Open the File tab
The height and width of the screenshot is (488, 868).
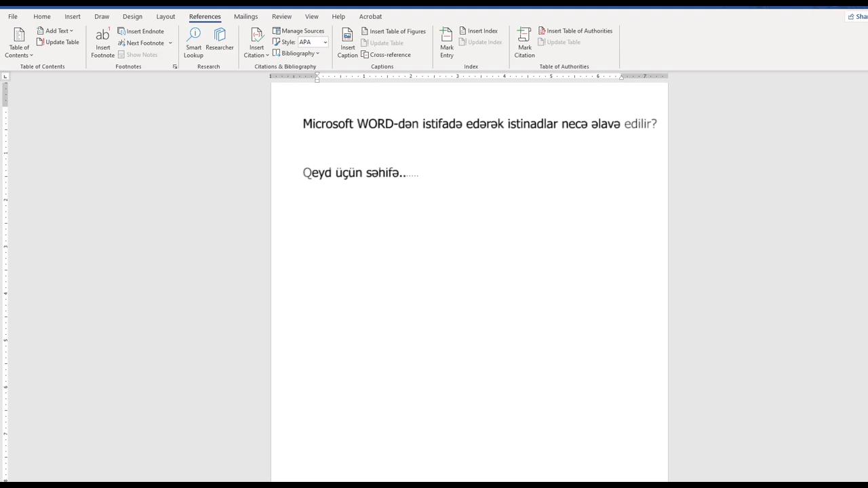[13, 16]
